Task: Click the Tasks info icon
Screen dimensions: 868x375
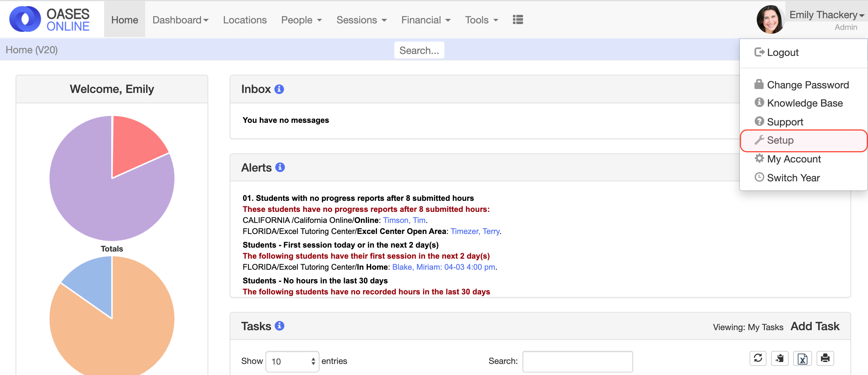Action: [x=279, y=326]
